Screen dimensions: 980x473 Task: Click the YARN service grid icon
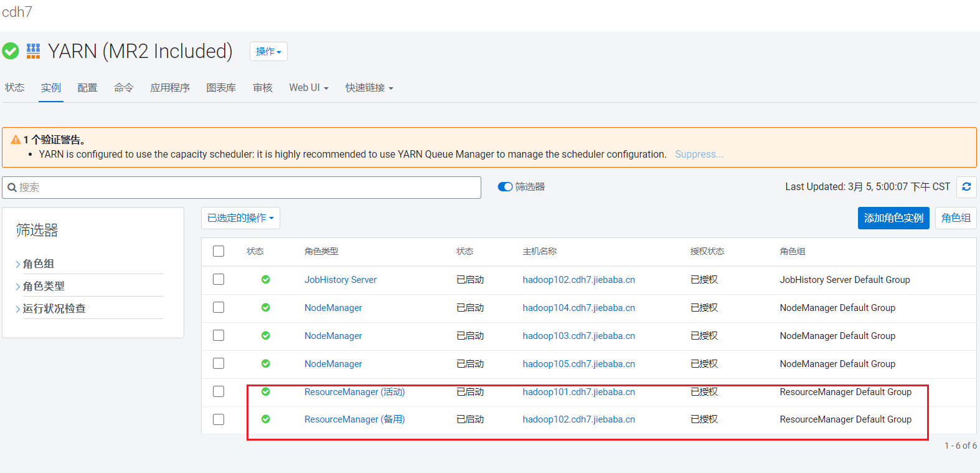33,51
